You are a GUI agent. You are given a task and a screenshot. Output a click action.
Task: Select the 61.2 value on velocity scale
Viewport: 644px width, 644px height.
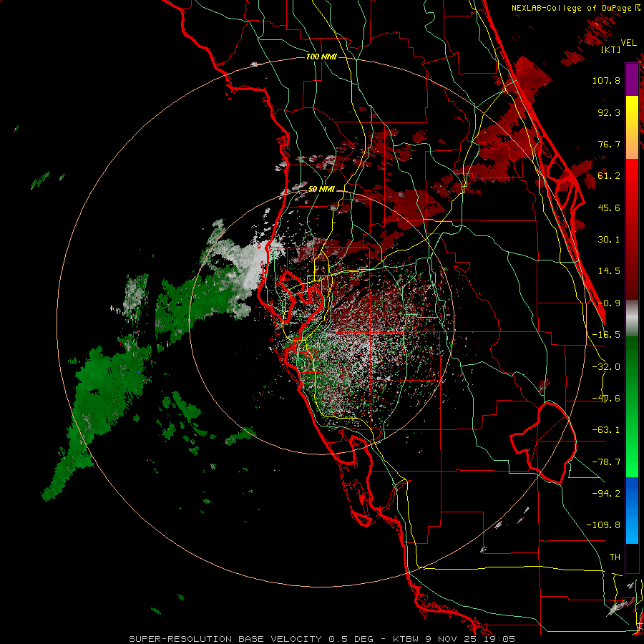pos(609,176)
